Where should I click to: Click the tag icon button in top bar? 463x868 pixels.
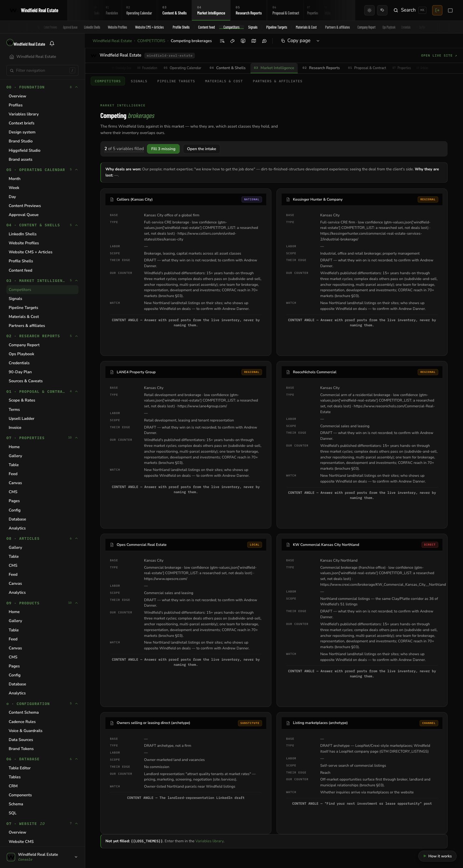(382, 10)
